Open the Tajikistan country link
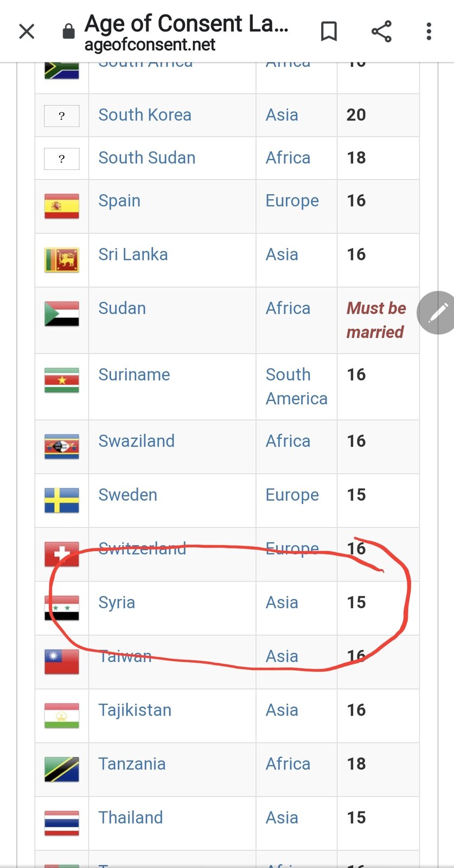Viewport: 454px width, 868px height. [135, 710]
